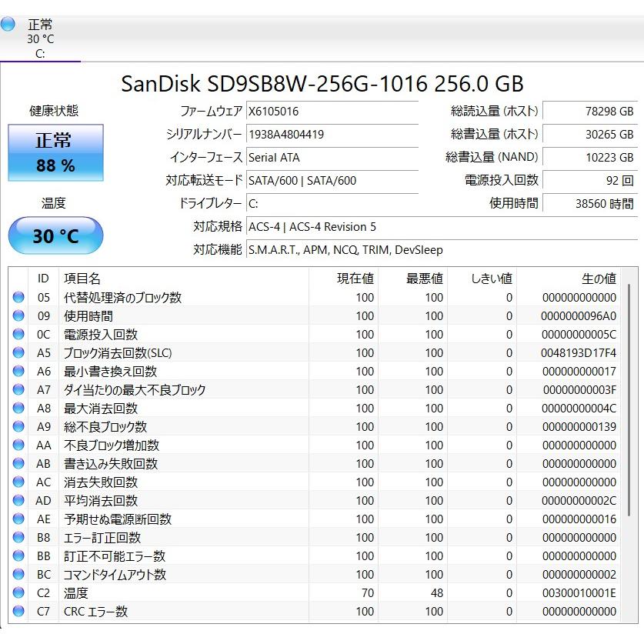
Task: Select the ID column header
Action: pos(43,279)
